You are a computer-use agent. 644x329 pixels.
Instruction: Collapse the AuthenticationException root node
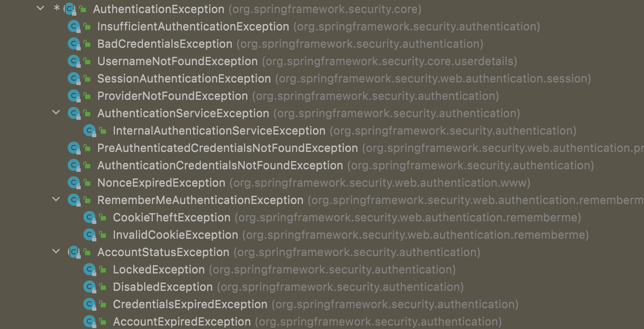[x=41, y=8]
